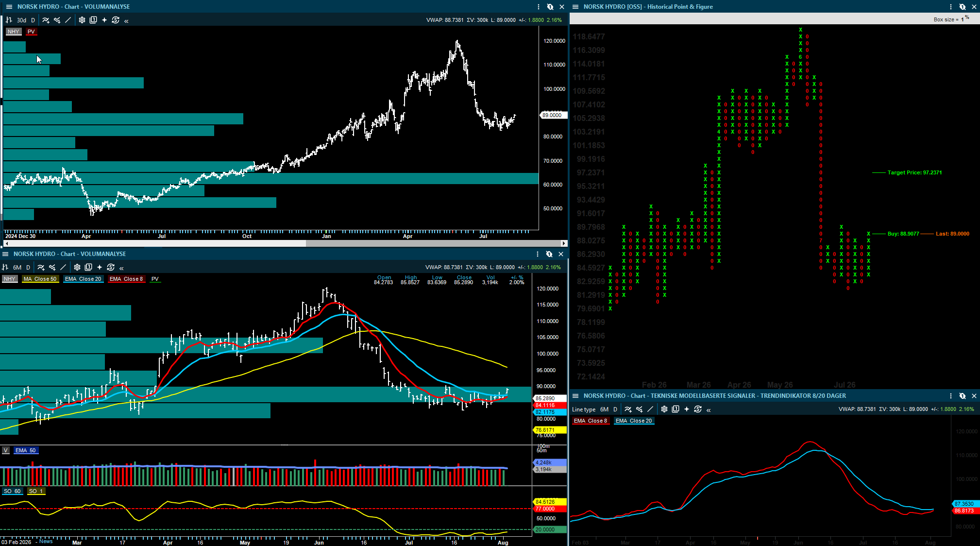Open hamburger menu in lower Volumanalyse chart
The image size is (980, 546).
[5, 254]
